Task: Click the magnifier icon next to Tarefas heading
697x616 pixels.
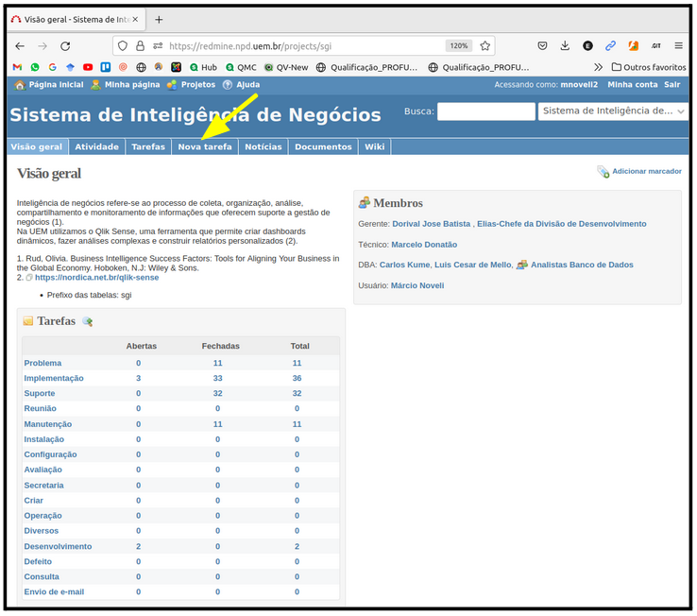Action: coord(88,322)
